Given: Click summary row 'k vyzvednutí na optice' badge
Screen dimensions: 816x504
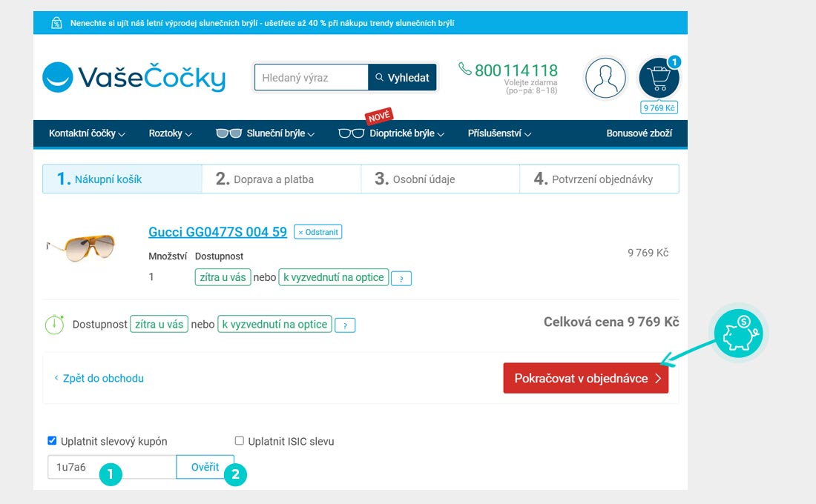Looking at the screenshot, I should point(274,324).
